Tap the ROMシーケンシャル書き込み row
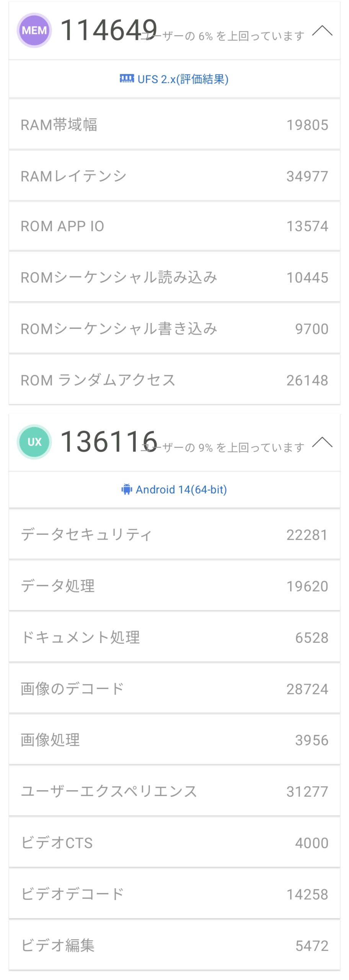Screen dimensions: 349x980 click(x=174, y=328)
